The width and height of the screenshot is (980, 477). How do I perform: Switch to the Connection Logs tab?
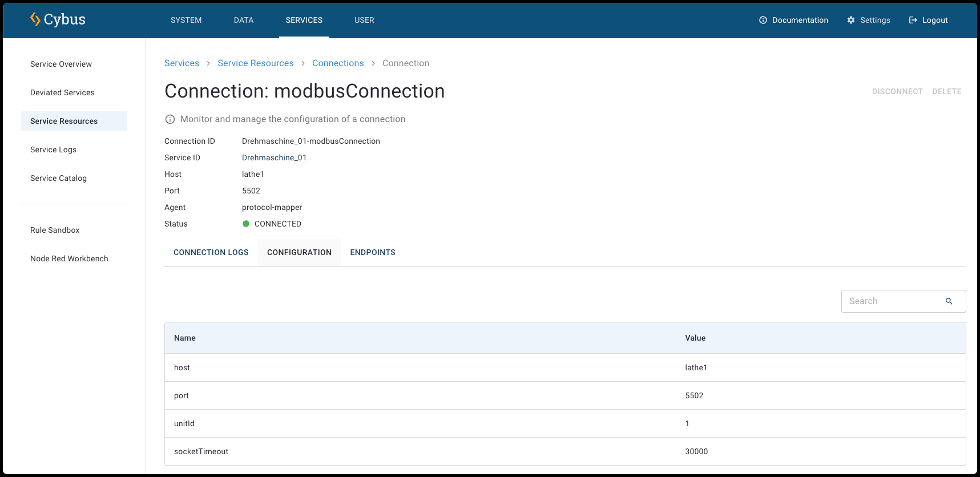pyautogui.click(x=211, y=252)
